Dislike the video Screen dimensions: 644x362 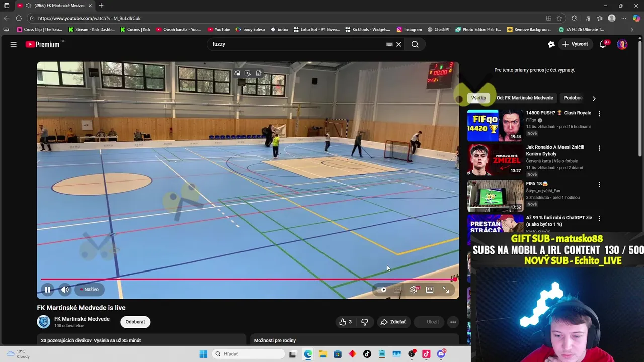click(365, 322)
